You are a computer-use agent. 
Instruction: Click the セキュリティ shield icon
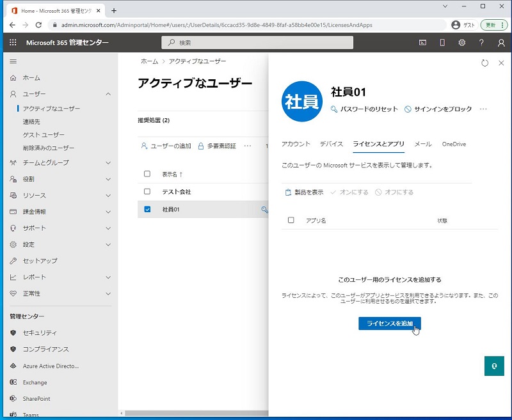[13, 332]
